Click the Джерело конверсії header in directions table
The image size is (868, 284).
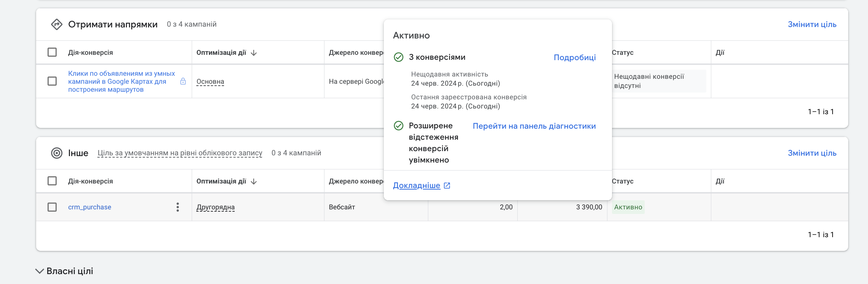(x=356, y=53)
